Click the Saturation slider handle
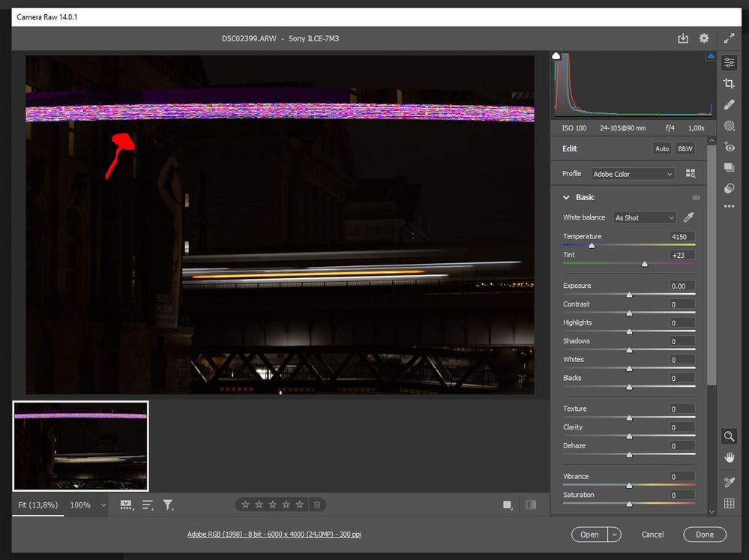749x560 pixels. pos(629,504)
